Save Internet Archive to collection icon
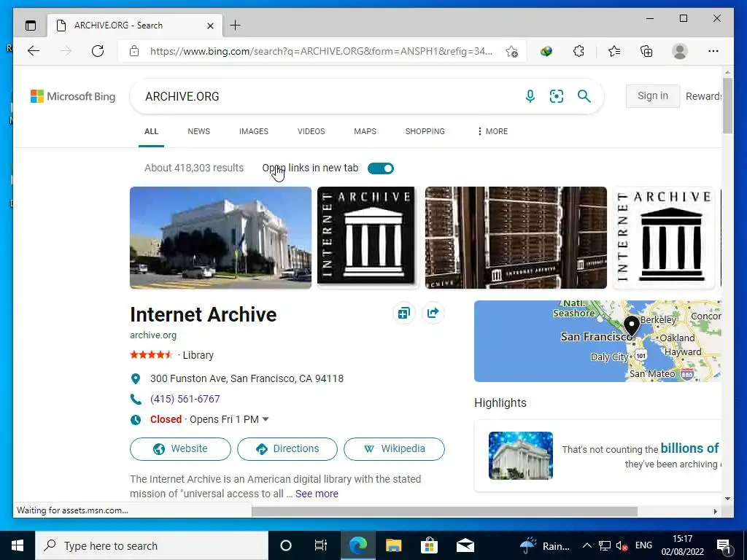Viewport: 747px width, 560px height. [x=403, y=313]
